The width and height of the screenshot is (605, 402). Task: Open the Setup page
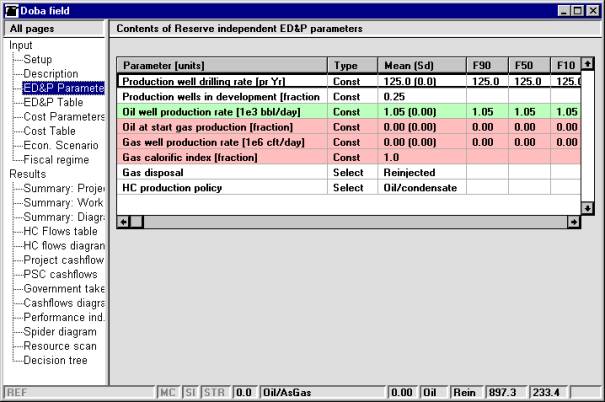click(37, 59)
